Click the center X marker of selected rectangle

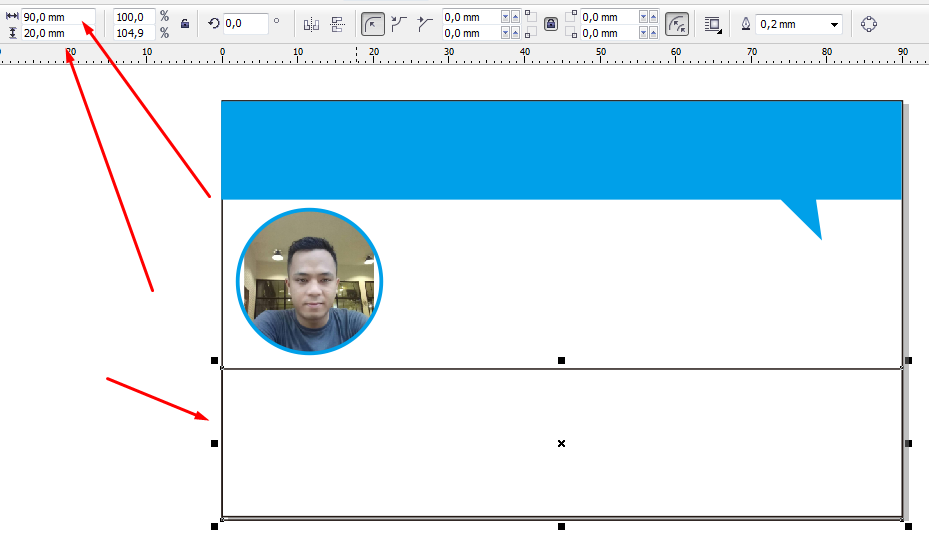[x=561, y=443]
